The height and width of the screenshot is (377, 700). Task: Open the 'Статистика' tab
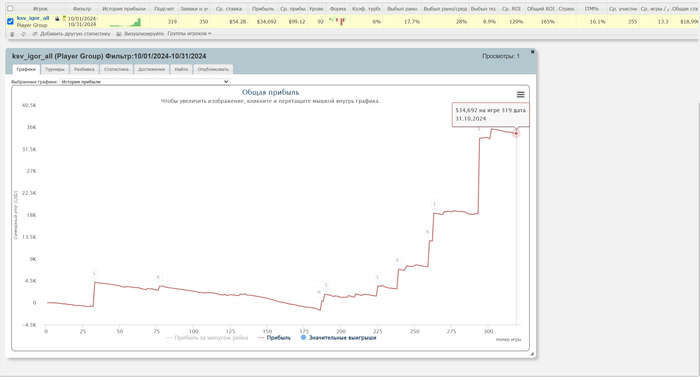click(116, 69)
